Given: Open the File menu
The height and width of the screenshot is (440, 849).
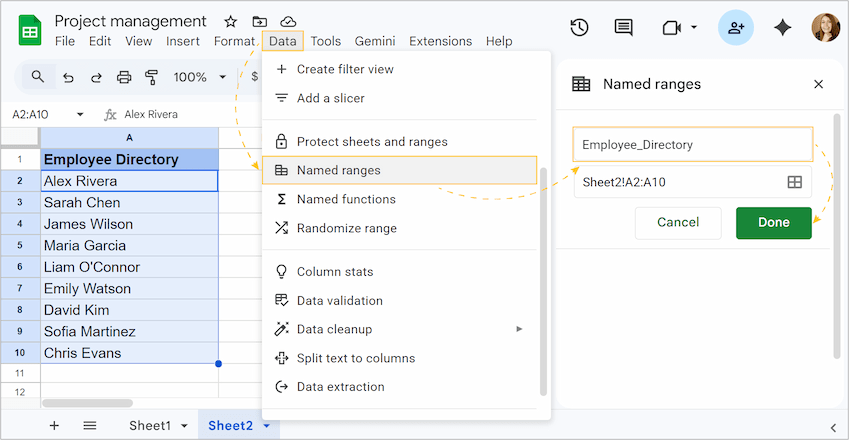Looking at the screenshot, I should (x=65, y=41).
